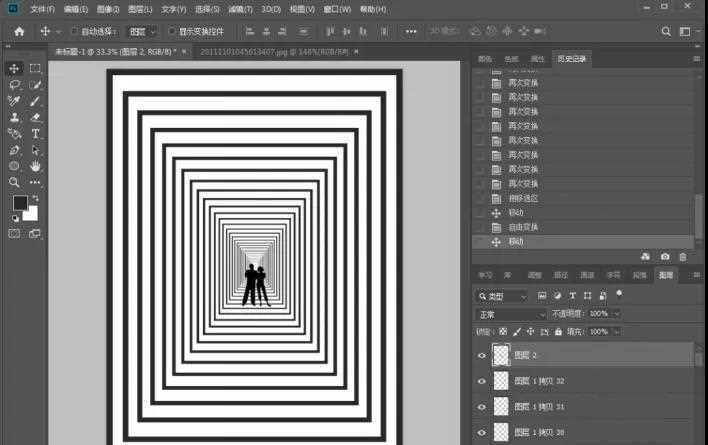Screen dimensions: 708x445
Task: Filter layers by type layers (T icon)
Action: point(572,296)
